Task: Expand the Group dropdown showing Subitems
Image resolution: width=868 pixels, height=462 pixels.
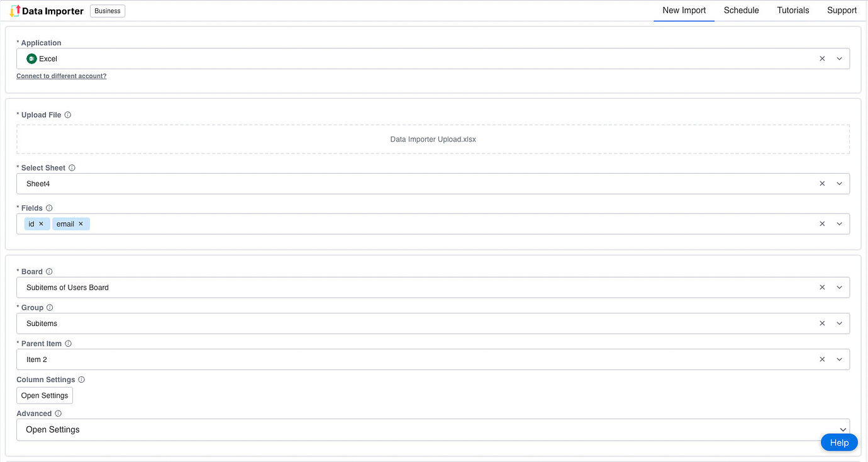Action: coord(840,323)
